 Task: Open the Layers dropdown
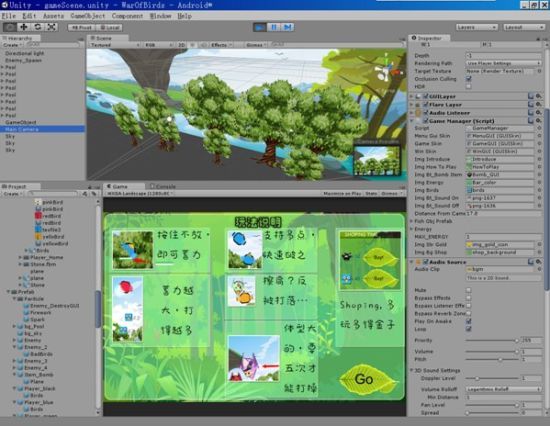[476, 27]
